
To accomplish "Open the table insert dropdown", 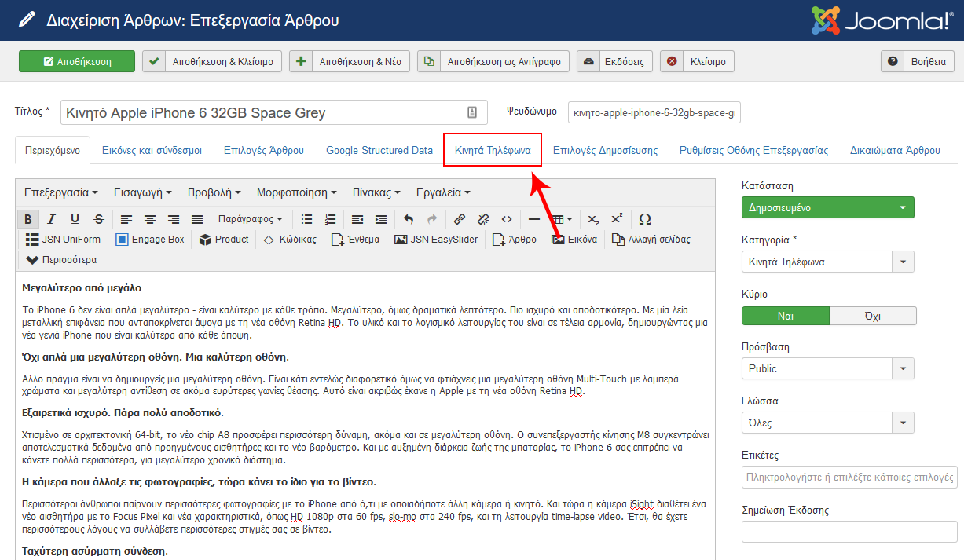I will point(562,219).
